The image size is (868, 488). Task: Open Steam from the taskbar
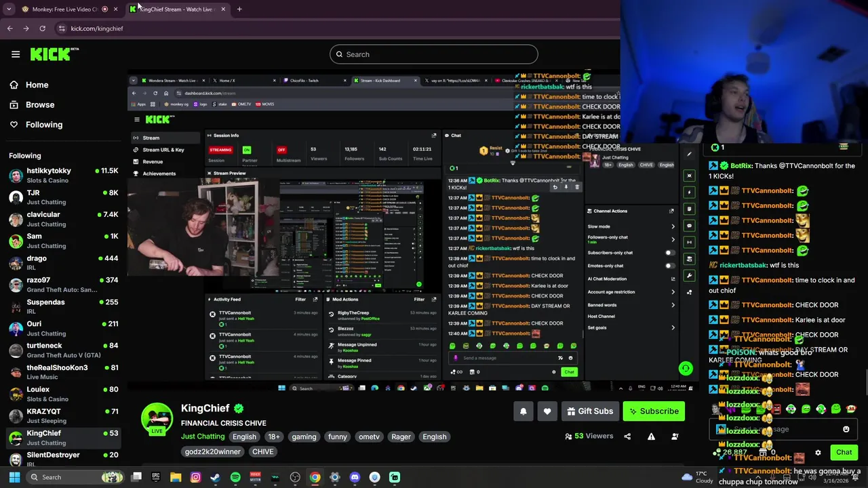point(216,477)
